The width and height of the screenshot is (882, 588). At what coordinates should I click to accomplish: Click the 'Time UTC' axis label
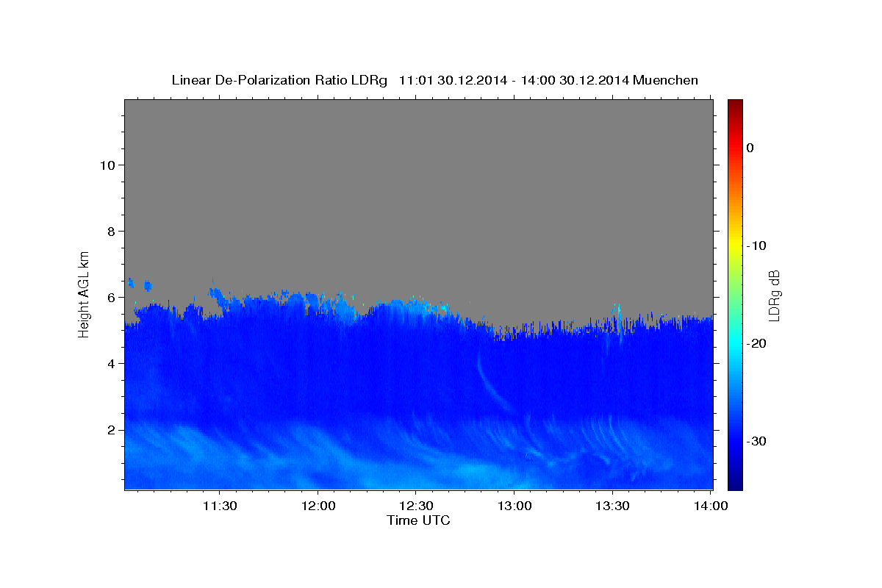[418, 520]
